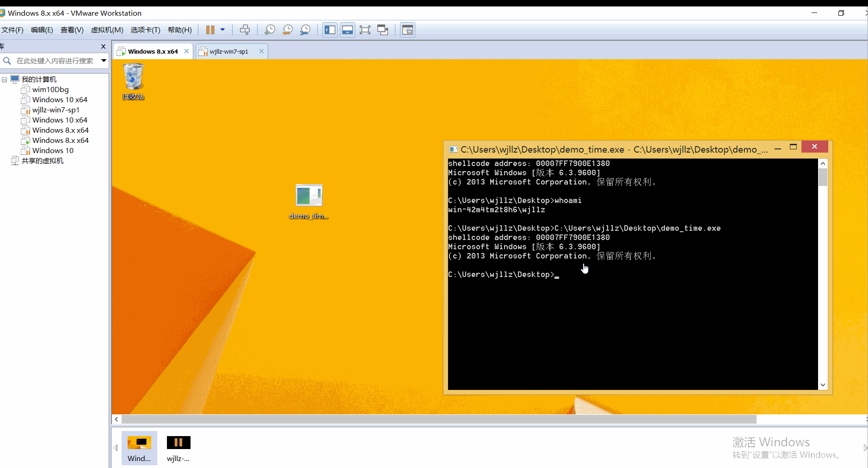This screenshot has height=468, width=868.
Task: Pause the virtual machine from the toolbar
Action: [x=210, y=30]
